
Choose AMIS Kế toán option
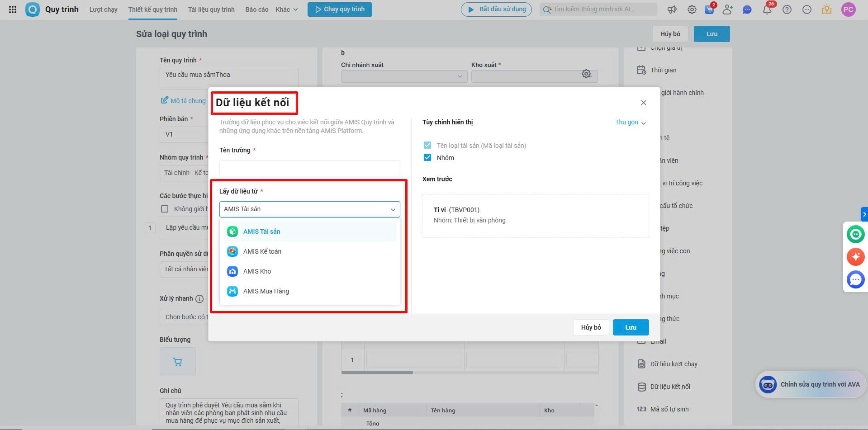point(310,251)
